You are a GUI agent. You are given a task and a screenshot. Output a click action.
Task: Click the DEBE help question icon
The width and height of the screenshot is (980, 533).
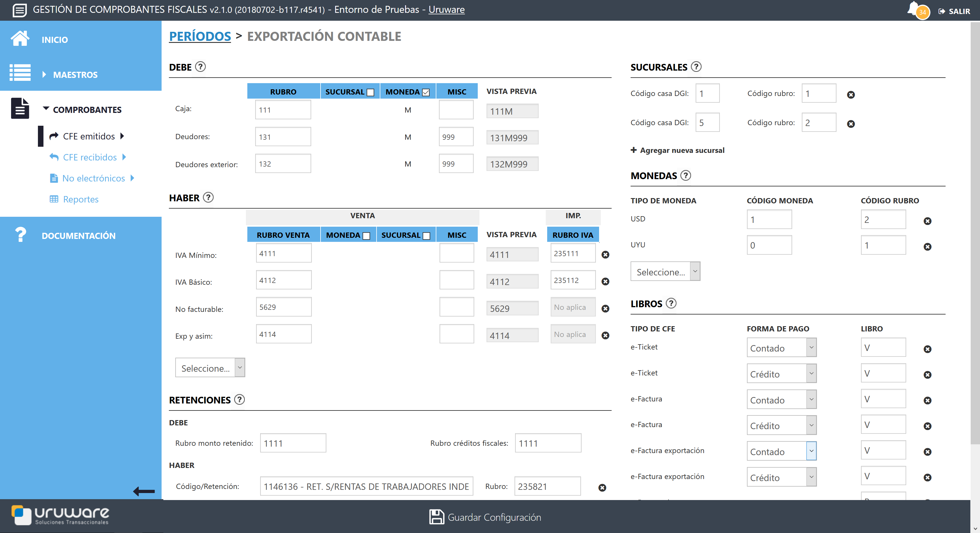pos(200,67)
